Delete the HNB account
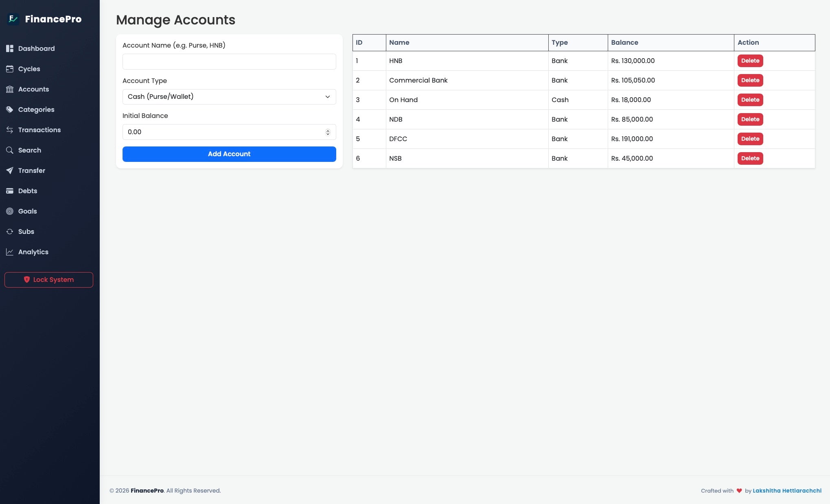830x504 pixels. click(750, 61)
